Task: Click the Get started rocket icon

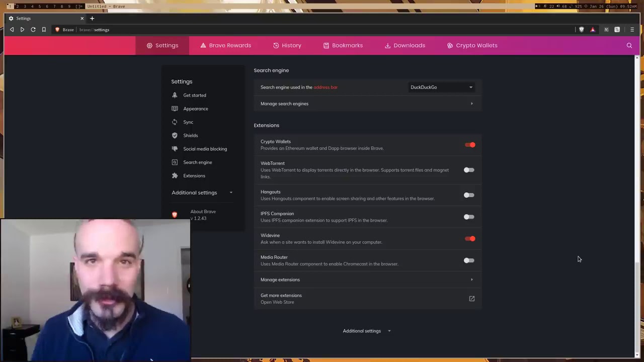Action: tap(175, 95)
